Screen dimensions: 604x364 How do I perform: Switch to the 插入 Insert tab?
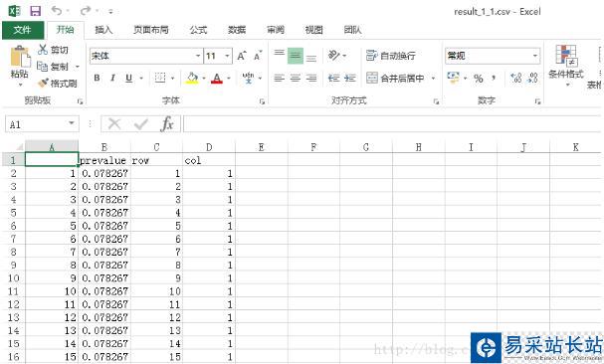point(103,30)
